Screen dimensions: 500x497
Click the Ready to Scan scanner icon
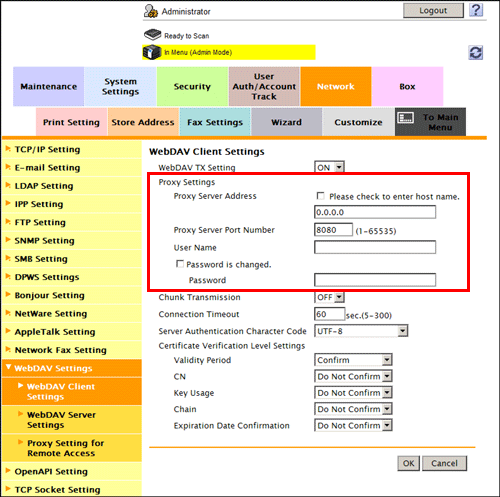pos(152,34)
